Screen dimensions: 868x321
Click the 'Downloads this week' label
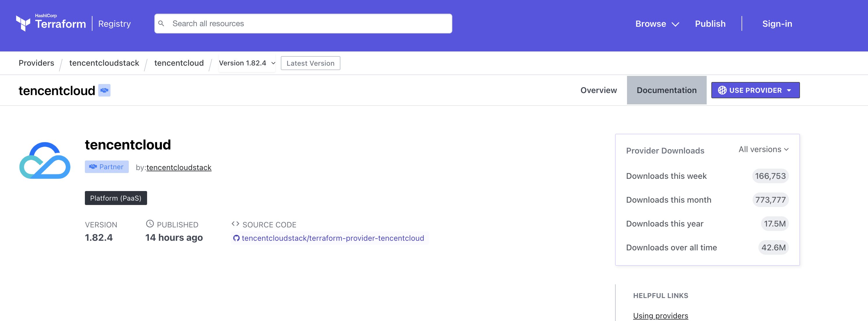coord(666,176)
